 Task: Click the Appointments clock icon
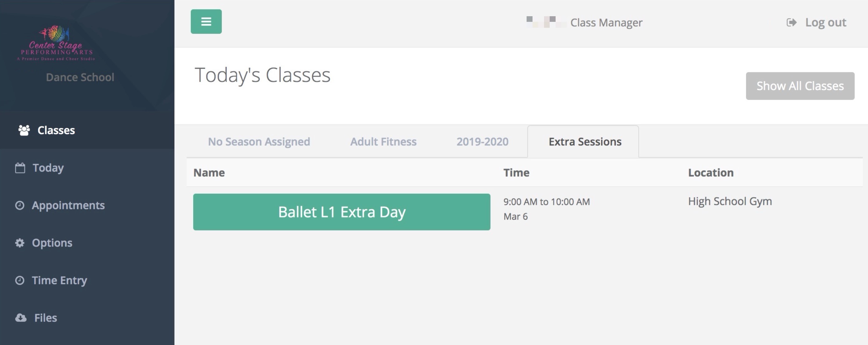coord(20,205)
